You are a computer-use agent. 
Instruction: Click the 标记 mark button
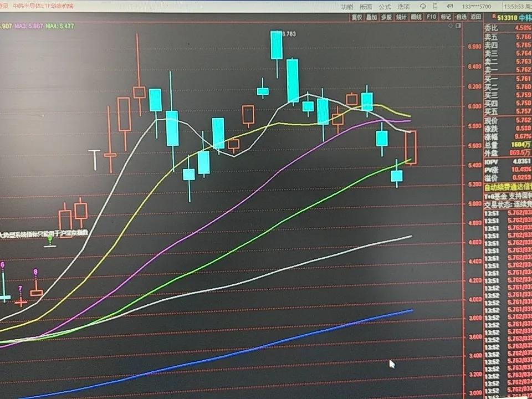click(446, 17)
